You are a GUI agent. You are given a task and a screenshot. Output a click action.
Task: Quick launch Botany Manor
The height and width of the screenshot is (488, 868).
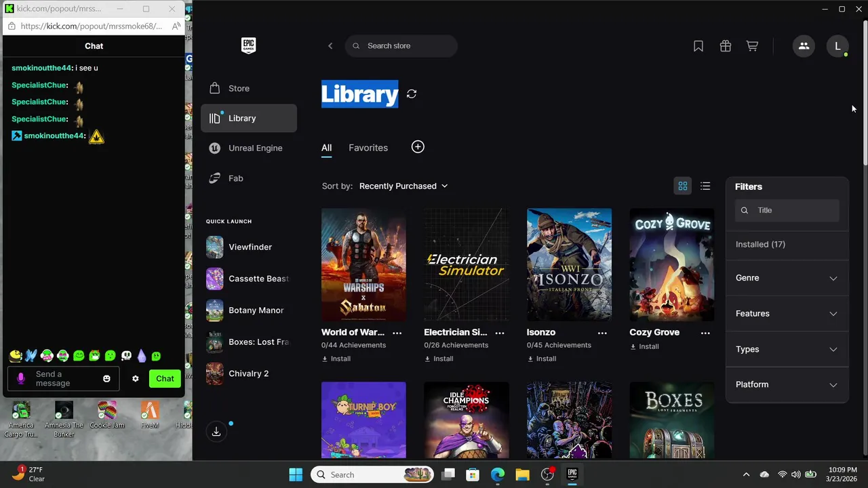click(249, 310)
